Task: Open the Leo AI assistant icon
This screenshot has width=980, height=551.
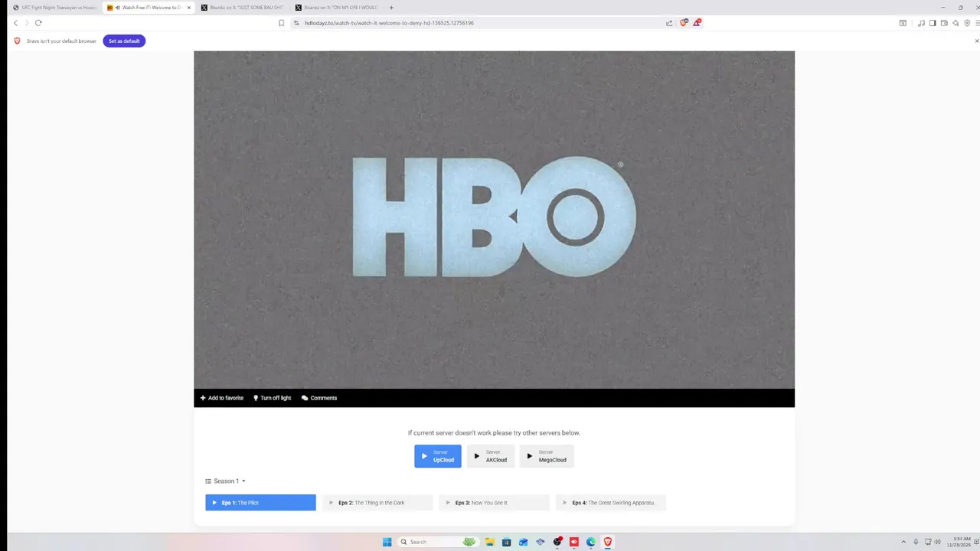Action: 955,23
